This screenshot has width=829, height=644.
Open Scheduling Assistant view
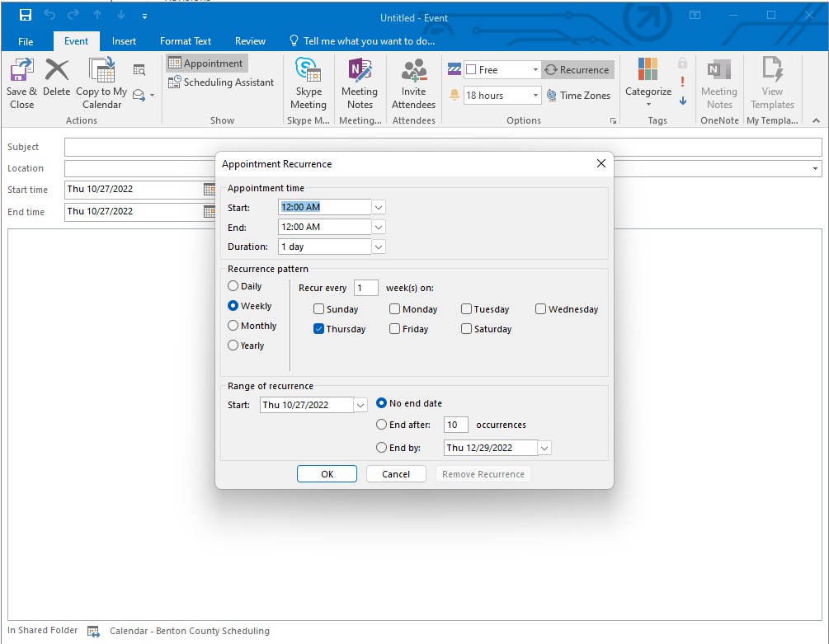click(221, 82)
